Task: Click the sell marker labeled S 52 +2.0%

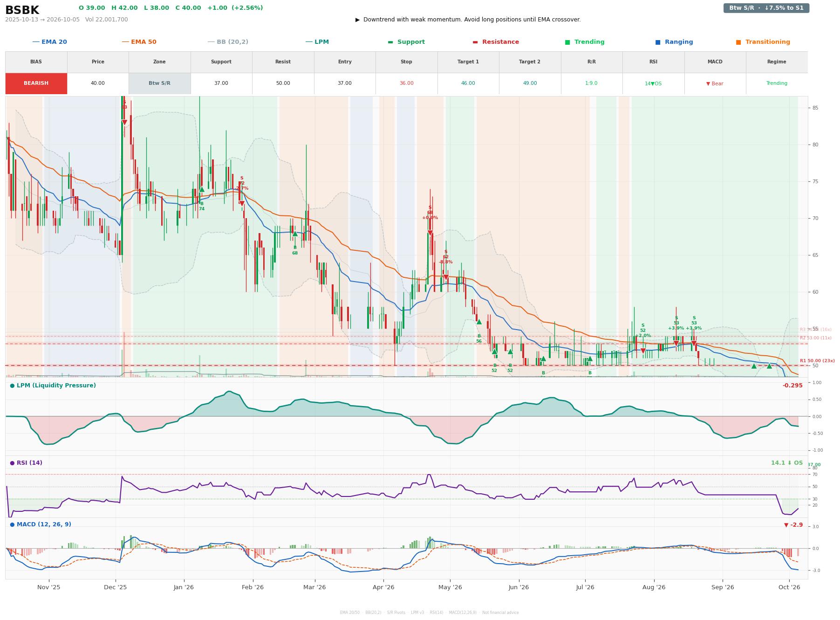Action: (x=643, y=351)
